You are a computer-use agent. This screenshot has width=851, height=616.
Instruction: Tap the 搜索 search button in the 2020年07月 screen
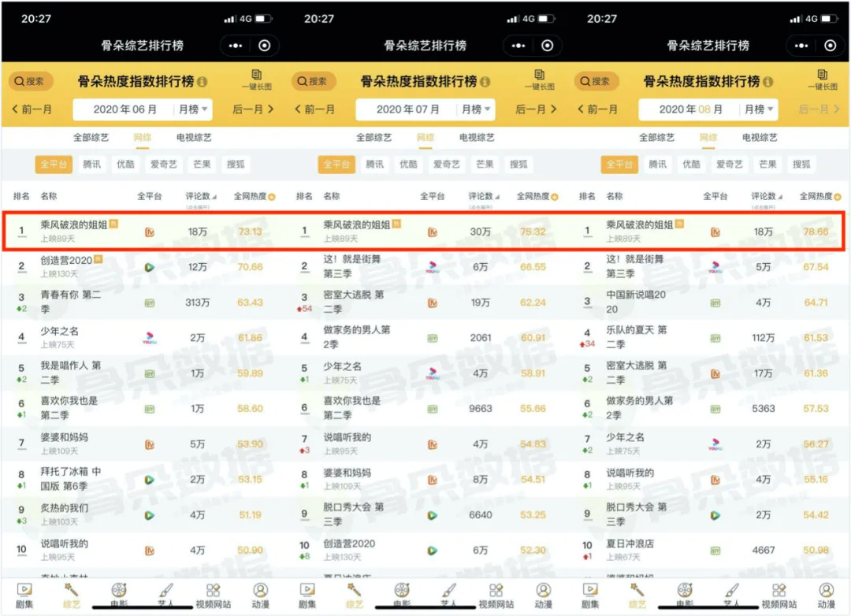(313, 81)
